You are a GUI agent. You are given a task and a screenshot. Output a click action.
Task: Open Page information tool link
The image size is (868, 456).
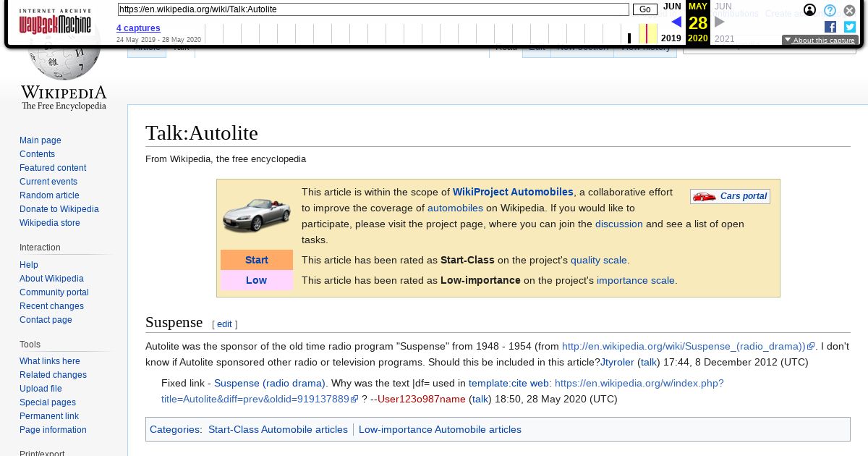pos(53,430)
